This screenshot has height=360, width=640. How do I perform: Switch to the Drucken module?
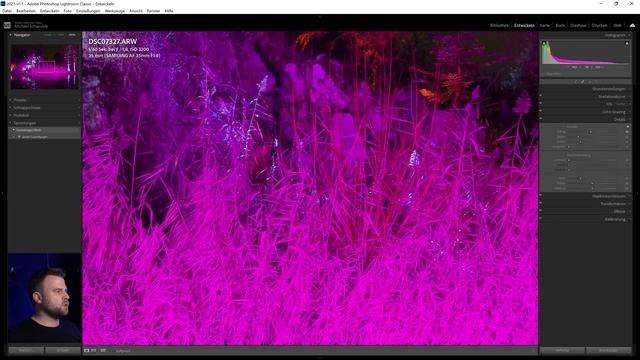click(x=600, y=25)
